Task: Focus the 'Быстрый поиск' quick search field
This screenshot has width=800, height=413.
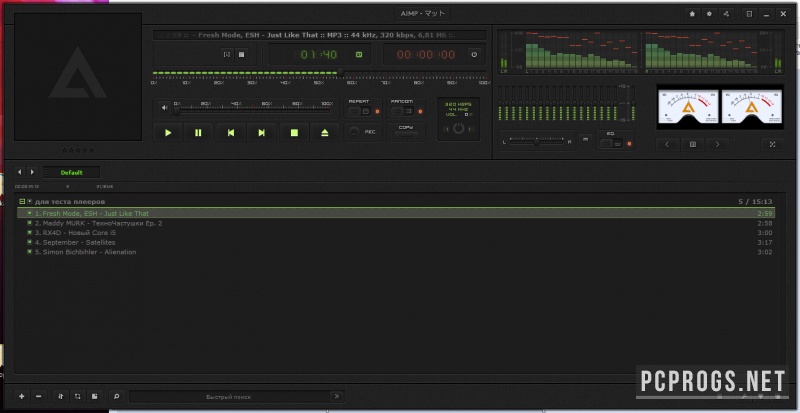Action: click(229, 397)
